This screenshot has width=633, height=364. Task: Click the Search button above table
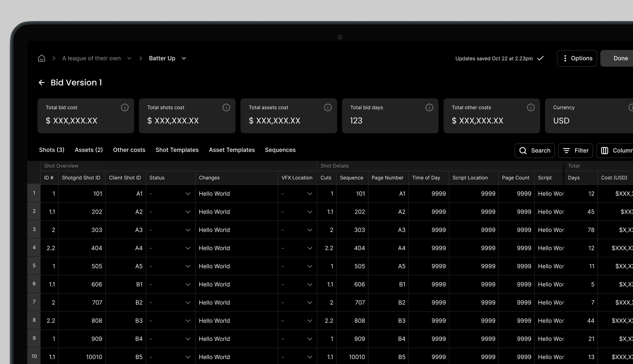point(534,151)
